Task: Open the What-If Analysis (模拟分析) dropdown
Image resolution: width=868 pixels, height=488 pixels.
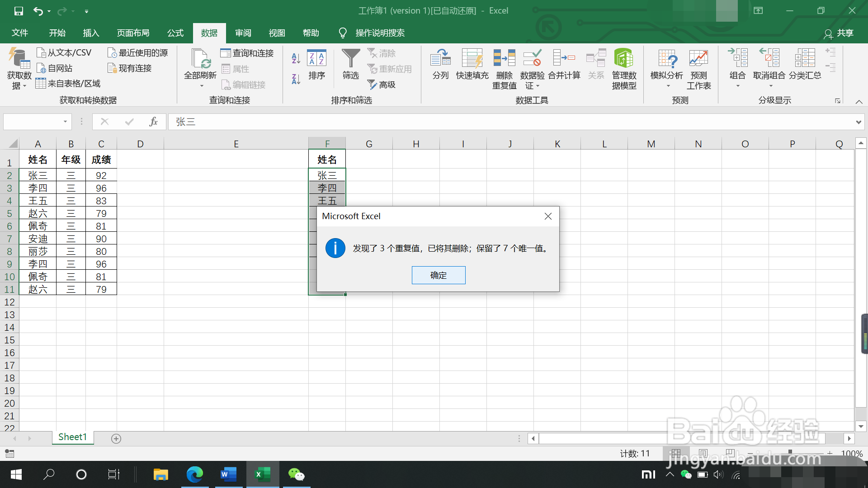Action: point(666,68)
